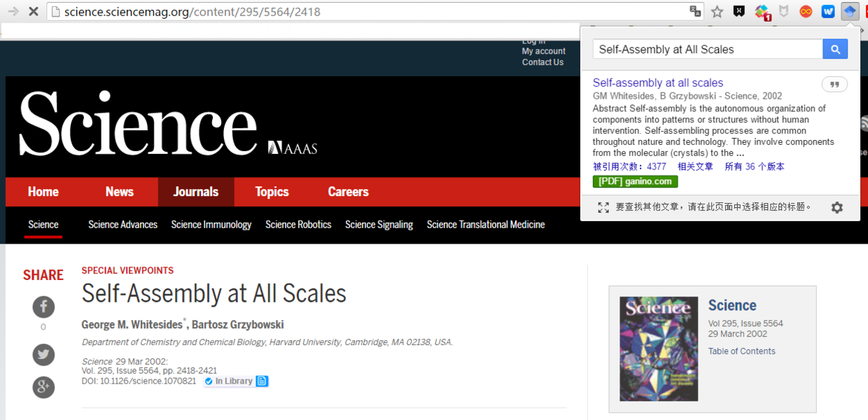Select the Science Immunology tab
Viewport: 868px width, 420px height.
211,225
